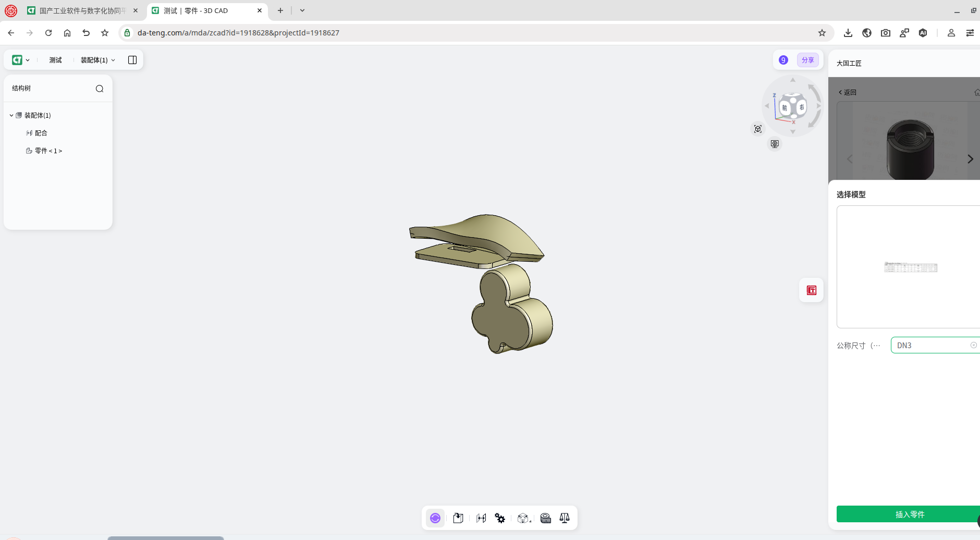Image resolution: width=980 pixels, height=540 pixels.
Task: Select the mate constraint tool icon
Action: (x=481, y=518)
